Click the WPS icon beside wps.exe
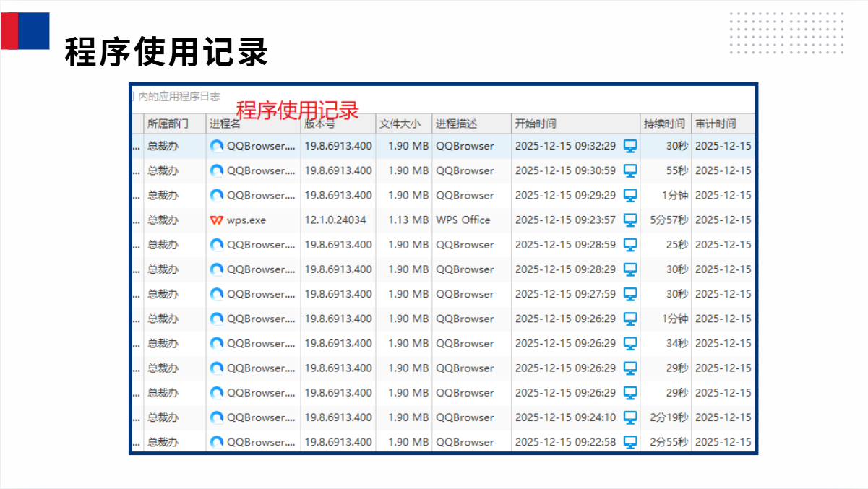Image resolution: width=868 pixels, height=489 pixels. point(216,220)
